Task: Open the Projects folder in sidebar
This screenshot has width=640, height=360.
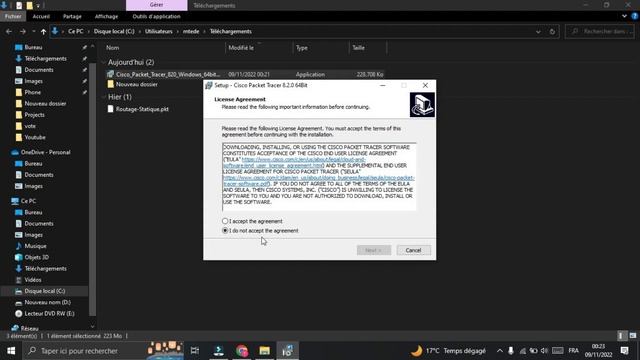Action: pyautogui.click(x=34, y=115)
